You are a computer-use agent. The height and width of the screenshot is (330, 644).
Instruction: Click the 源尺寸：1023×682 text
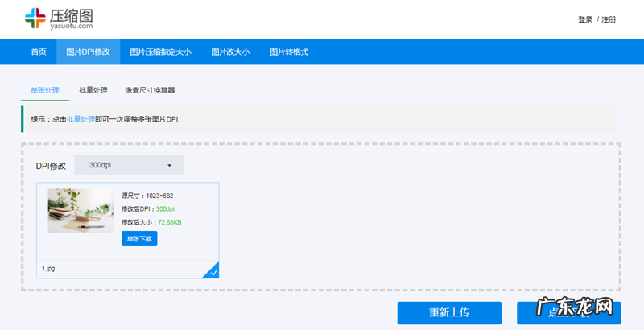pos(147,196)
